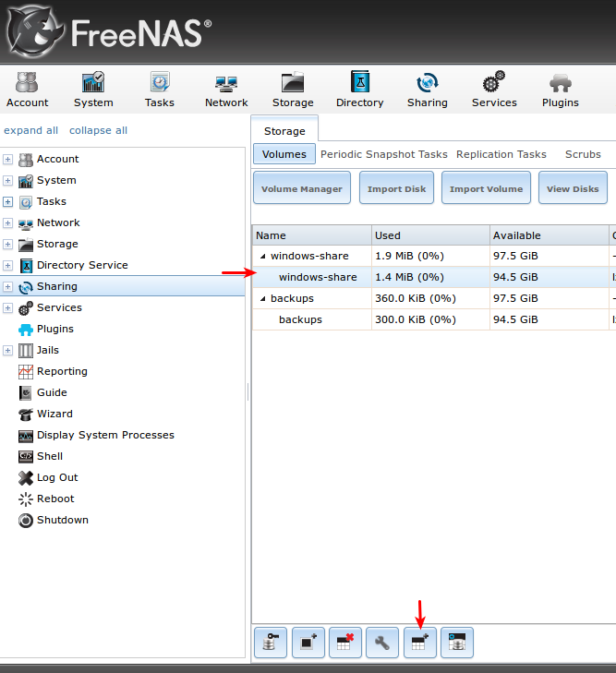
Task: Click the create zvol icon
Action: (x=457, y=643)
